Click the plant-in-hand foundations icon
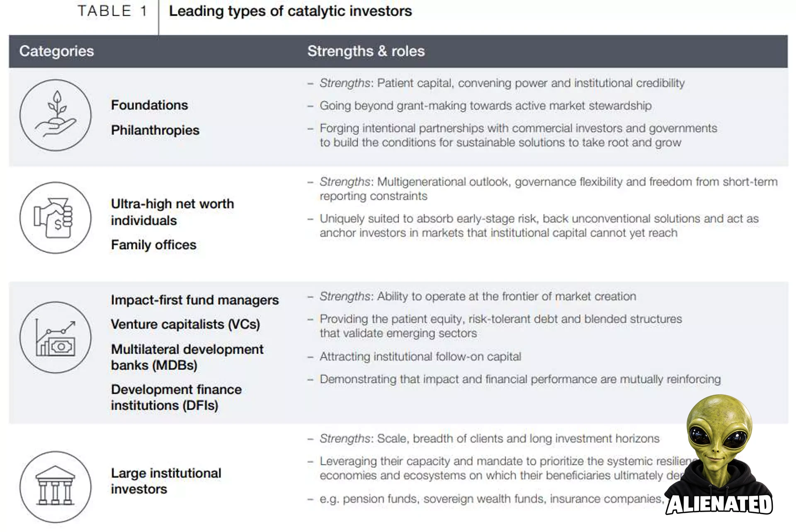This screenshot has height=532, width=796. (56, 115)
